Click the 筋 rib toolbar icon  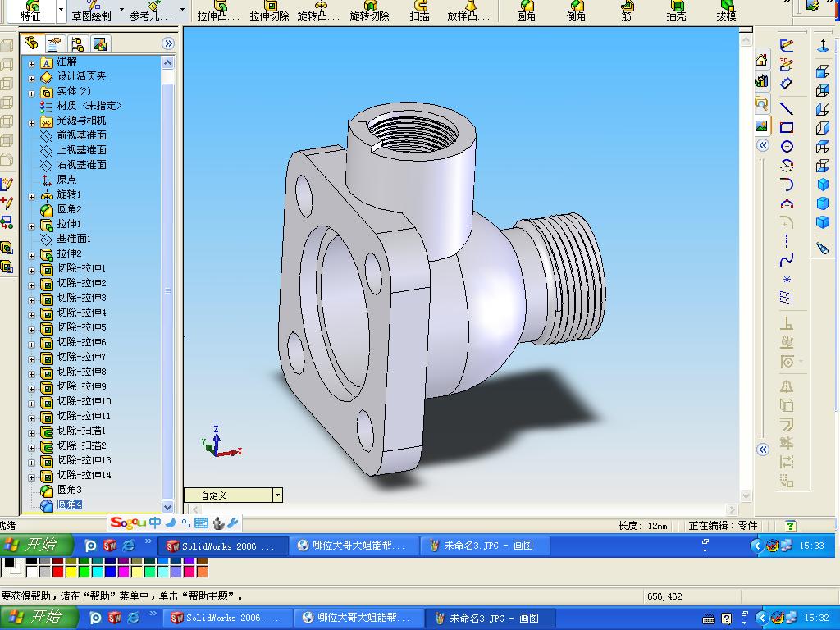coord(626,10)
